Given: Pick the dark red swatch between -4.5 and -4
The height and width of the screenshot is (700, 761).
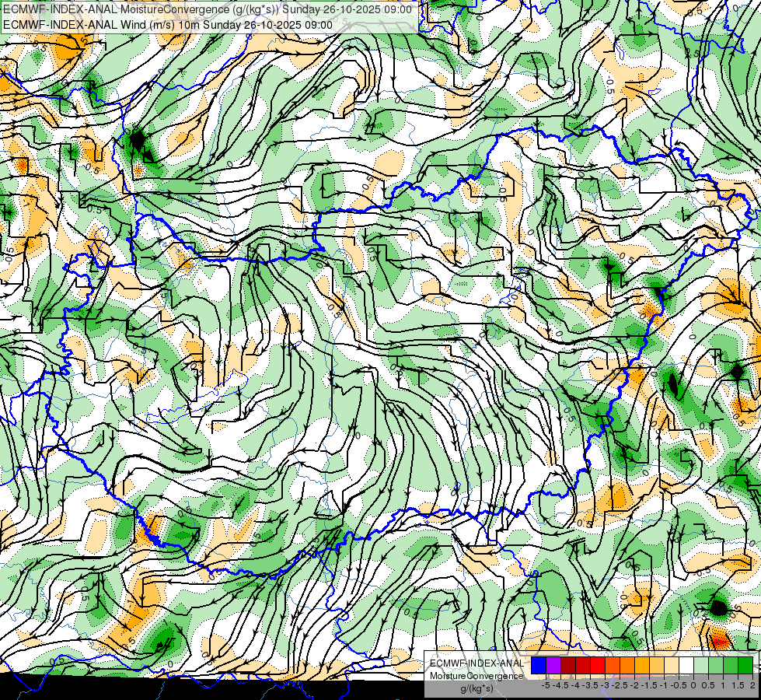Looking at the screenshot, I should click(x=568, y=666).
